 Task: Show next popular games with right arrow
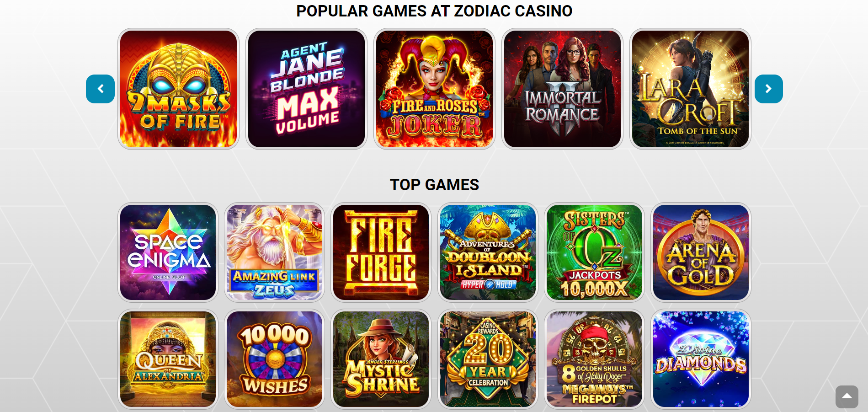[768, 89]
